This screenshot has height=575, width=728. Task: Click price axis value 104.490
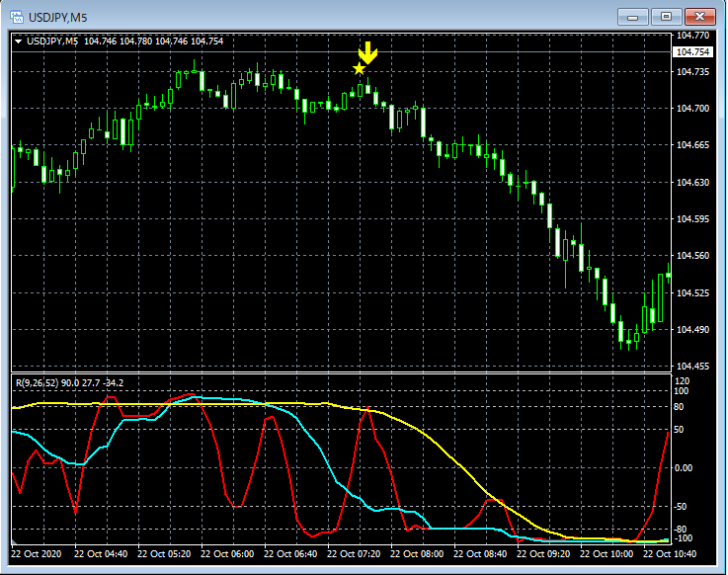click(692, 329)
